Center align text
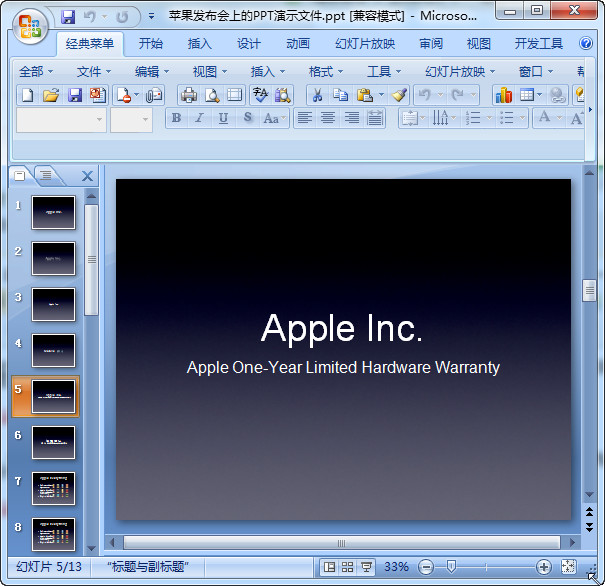Viewport: 605px width, 586px height. tap(328, 118)
